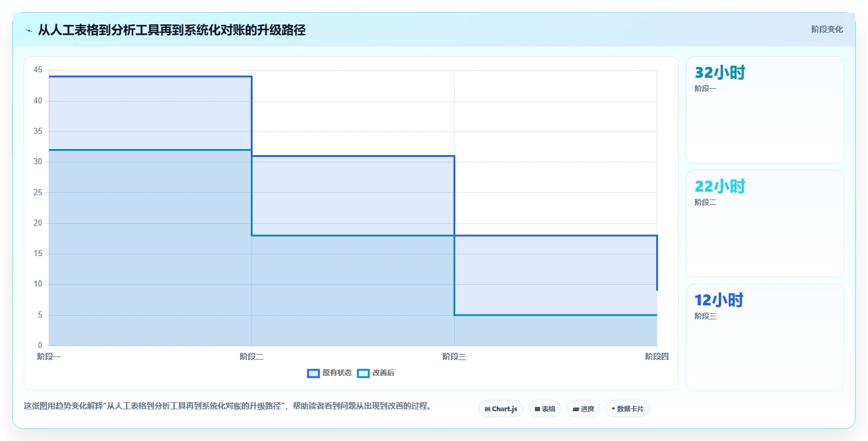The height and width of the screenshot is (441, 868).
Task: Click the teal 改善后 legend color box
Action: (x=363, y=373)
